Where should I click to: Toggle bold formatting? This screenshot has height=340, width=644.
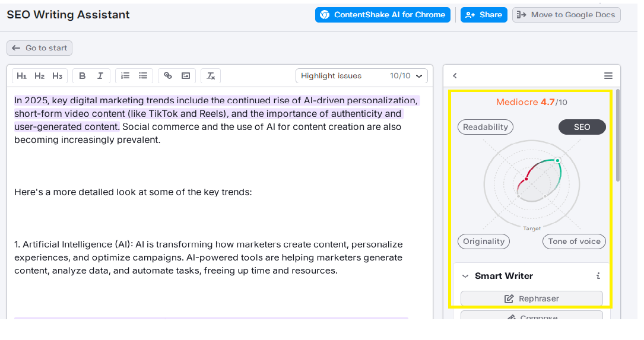(x=82, y=76)
